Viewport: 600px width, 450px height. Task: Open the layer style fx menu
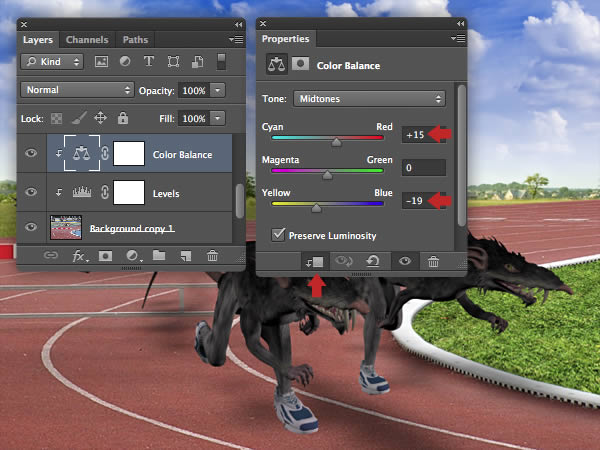click(80, 256)
